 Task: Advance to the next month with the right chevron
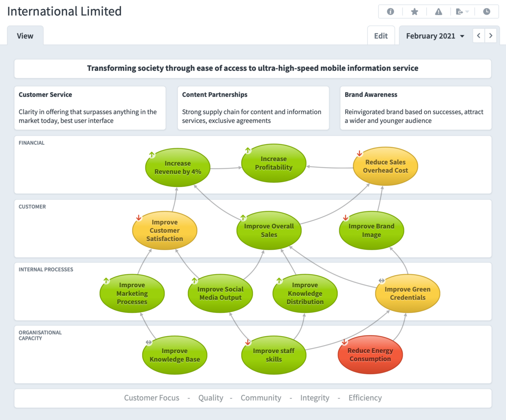click(491, 36)
